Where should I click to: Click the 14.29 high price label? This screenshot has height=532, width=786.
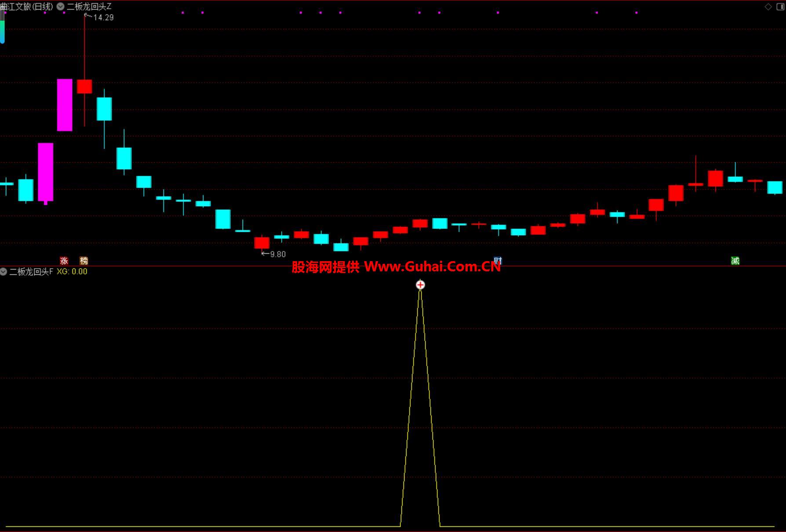tap(103, 18)
